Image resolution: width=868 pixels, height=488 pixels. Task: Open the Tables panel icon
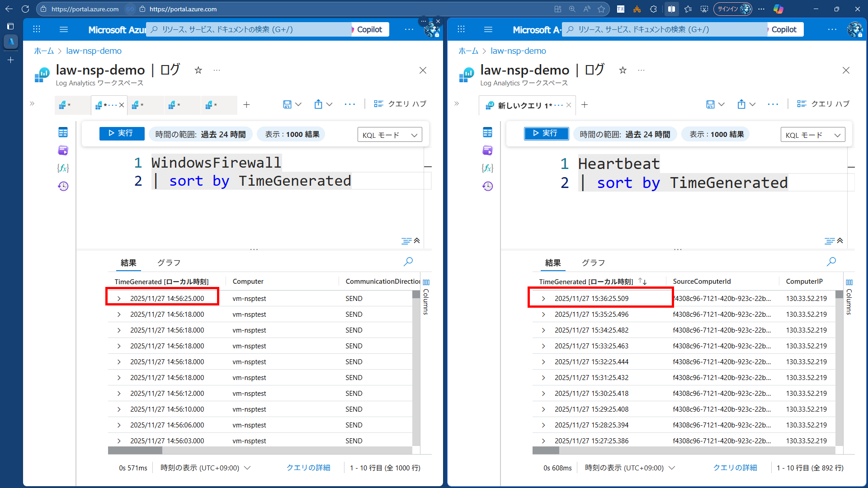[63, 132]
